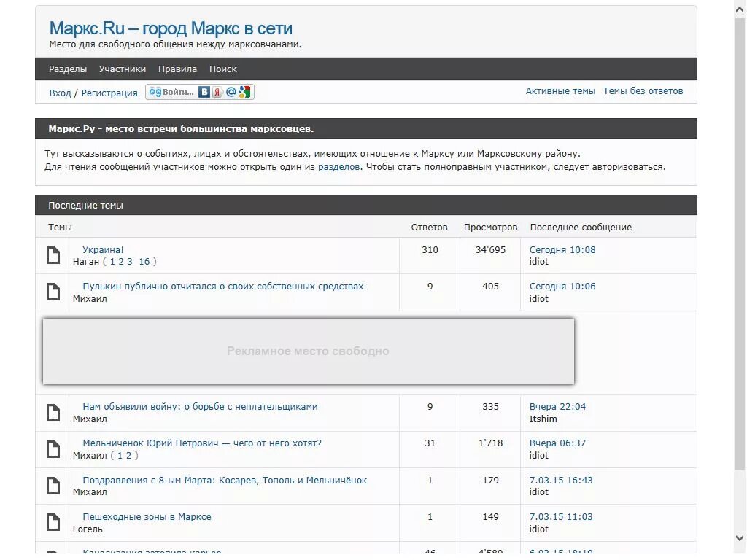747x560 pixels.
Task: Click the Просмотров column header
Action: [x=490, y=227]
